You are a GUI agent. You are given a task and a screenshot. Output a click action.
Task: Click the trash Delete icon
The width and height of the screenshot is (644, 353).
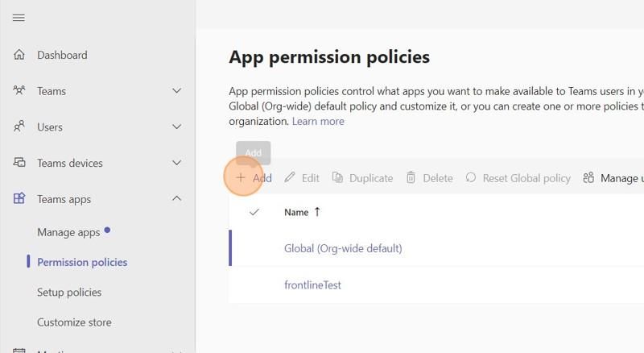click(x=411, y=178)
